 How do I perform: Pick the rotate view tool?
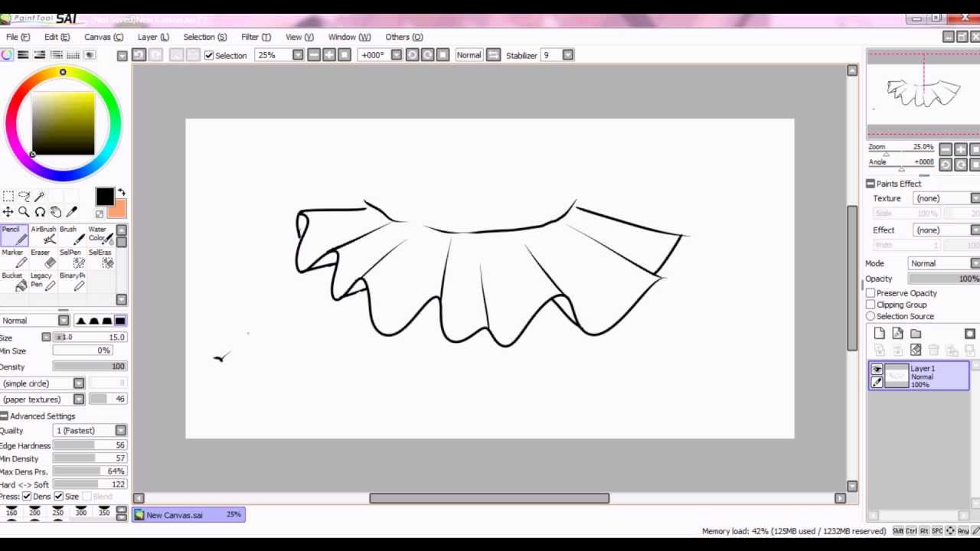(40, 212)
